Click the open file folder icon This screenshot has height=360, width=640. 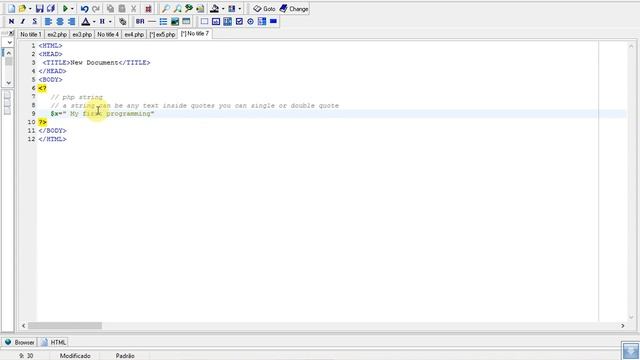[22, 9]
